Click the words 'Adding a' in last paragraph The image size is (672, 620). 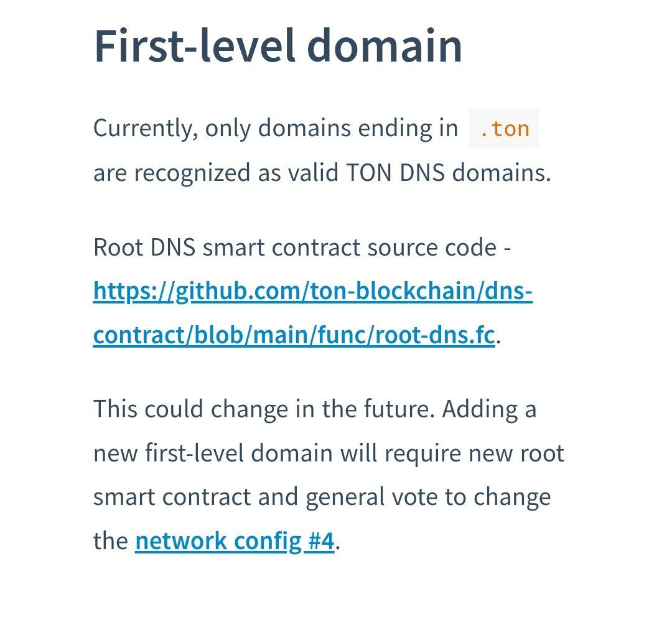(489, 409)
